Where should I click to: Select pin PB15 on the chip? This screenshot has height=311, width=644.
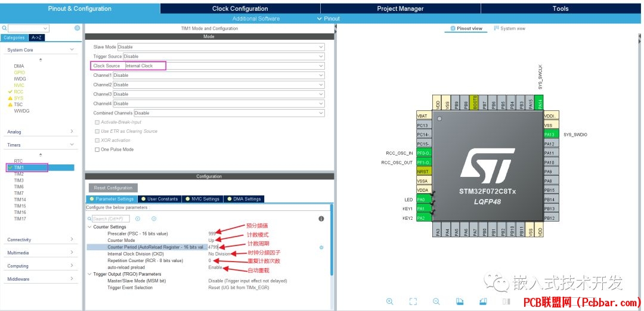tap(551, 190)
